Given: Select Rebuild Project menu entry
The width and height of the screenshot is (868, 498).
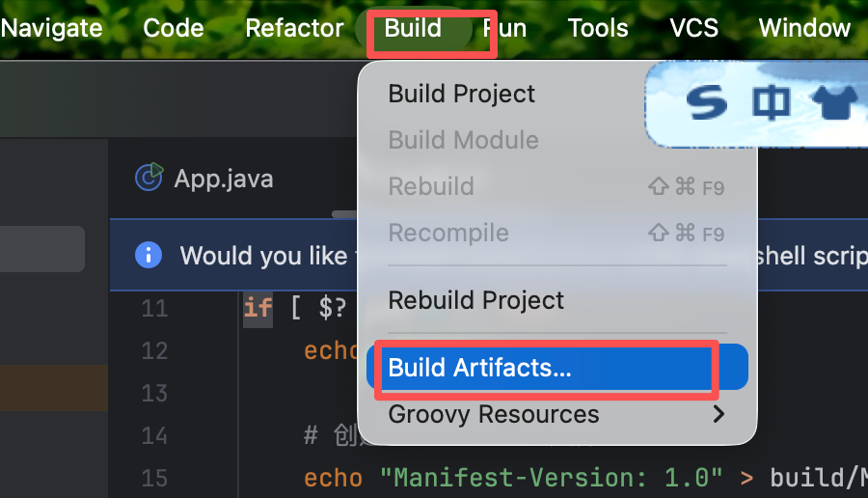Looking at the screenshot, I should 475,299.
